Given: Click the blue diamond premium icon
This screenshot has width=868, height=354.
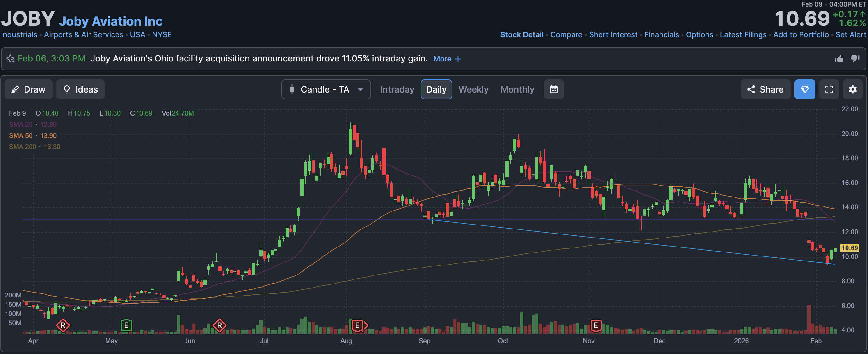Looking at the screenshot, I should pyautogui.click(x=805, y=90).
